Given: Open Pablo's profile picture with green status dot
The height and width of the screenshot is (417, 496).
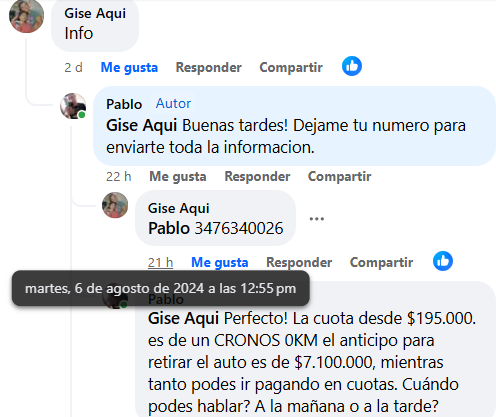Looking at the screenshot, I should point(73,106).
